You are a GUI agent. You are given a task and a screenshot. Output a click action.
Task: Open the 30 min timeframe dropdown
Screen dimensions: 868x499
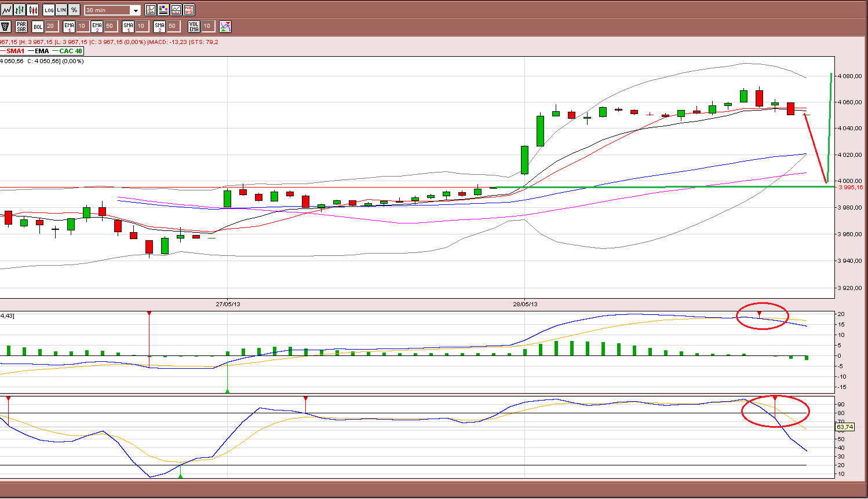point(112,10)
